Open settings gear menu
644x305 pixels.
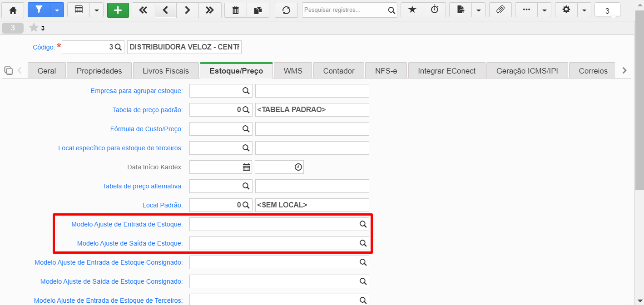[x=566, y=10]
